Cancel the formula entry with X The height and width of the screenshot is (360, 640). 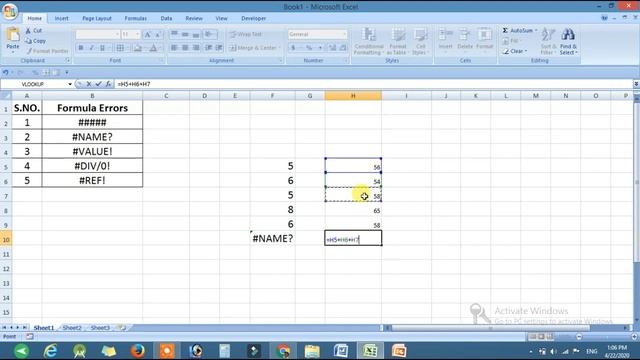pyautogui.click(x=89, y=84)
